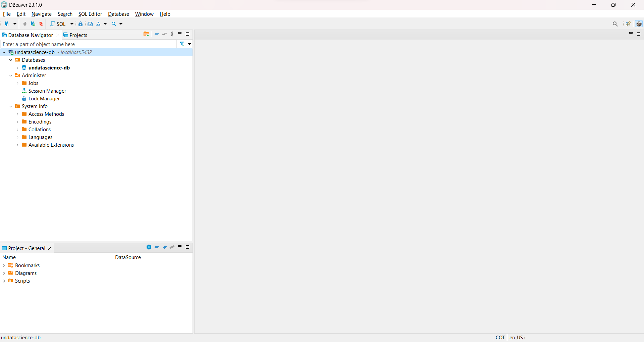Screen dimensions: 644x342
Task: Minimize the Project - General panel
Action: 180,247
